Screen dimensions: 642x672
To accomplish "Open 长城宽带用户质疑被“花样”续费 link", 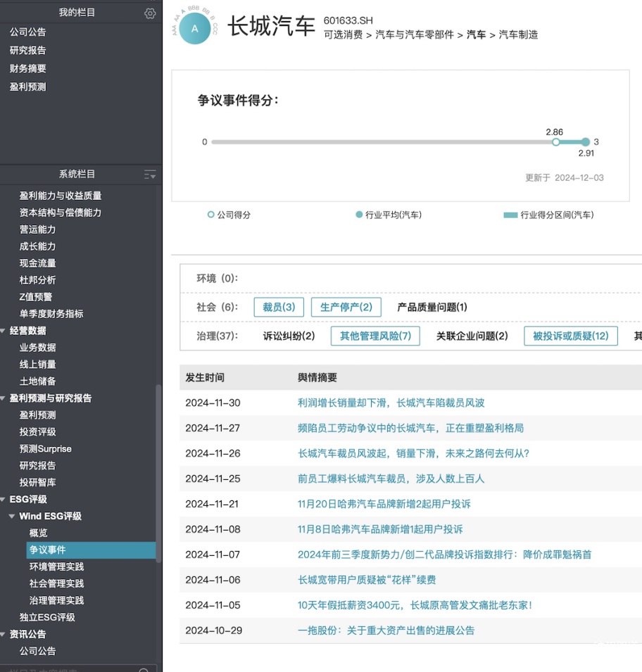I will point(367,580).
